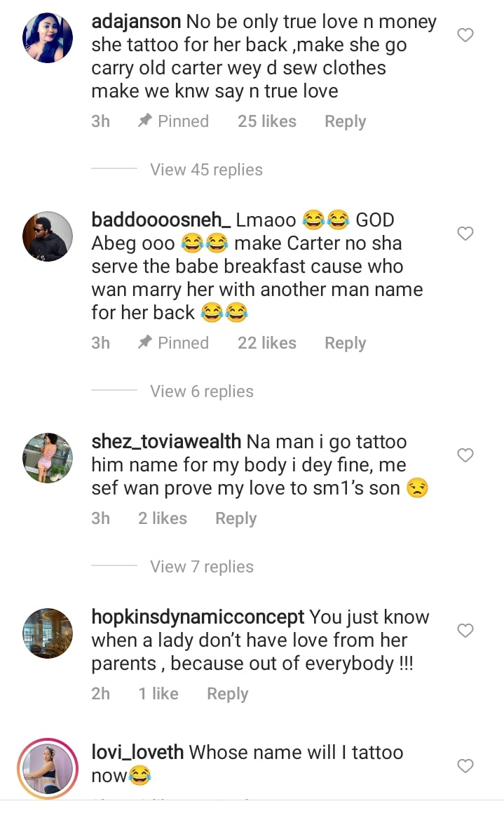This screenshot has width=504, height=813.
Task: Open the shez_toviawealth username link
Action: pos(166,443)
